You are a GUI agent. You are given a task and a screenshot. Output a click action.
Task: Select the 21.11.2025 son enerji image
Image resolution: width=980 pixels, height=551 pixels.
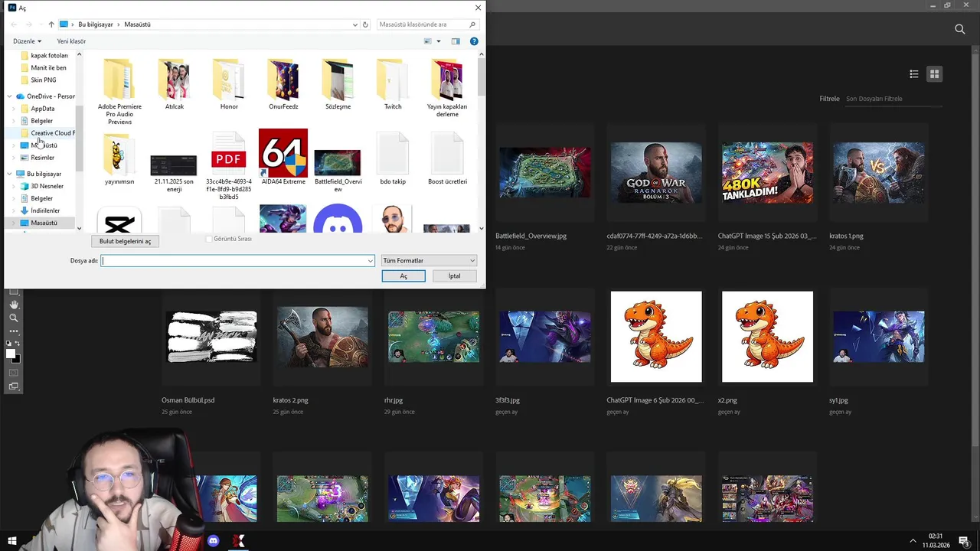(x=174, y=173)
